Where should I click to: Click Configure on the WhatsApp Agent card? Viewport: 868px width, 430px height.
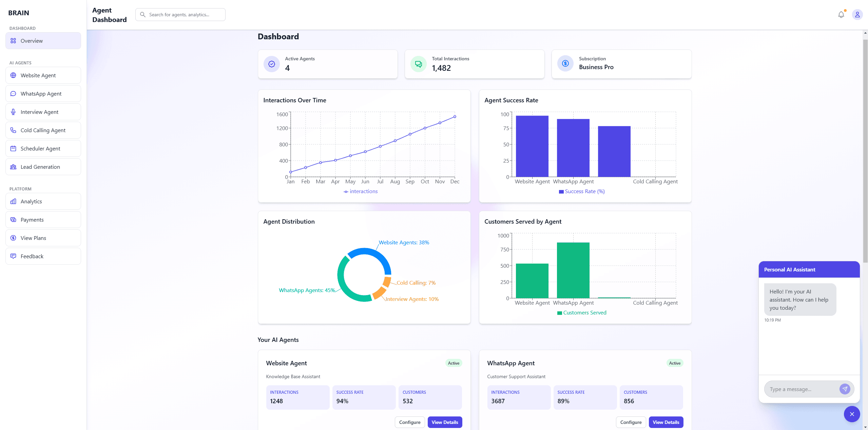coord(631,422)
